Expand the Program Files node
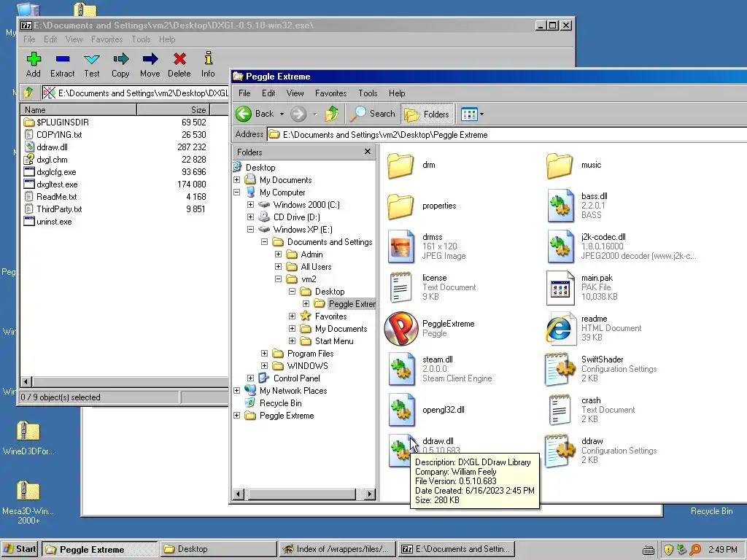Screen dimensions: 747x560 264,354
